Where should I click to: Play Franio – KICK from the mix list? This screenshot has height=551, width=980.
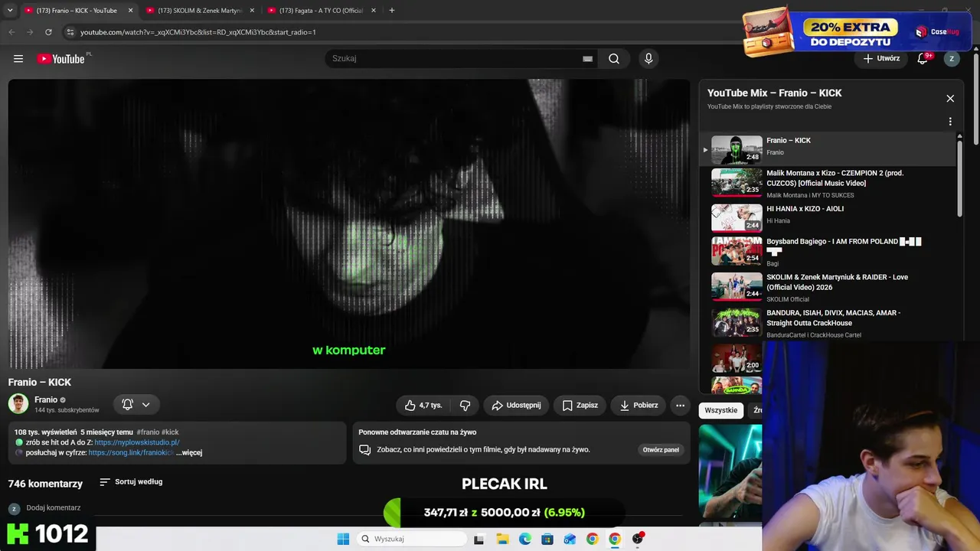pos(829,149)
